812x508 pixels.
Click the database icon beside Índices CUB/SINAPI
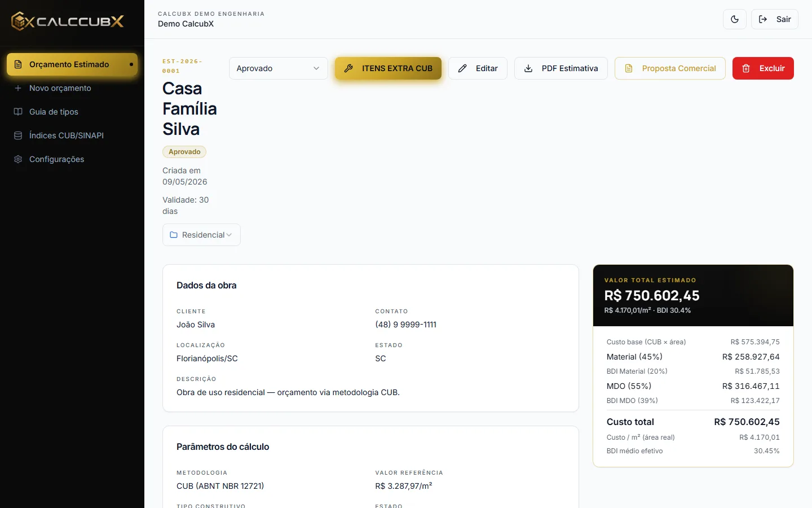click(x=18, y=135)
